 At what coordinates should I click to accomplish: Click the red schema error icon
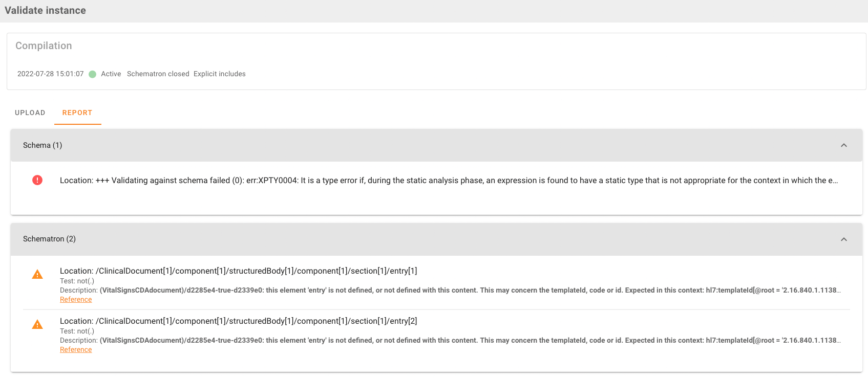pos(37,180)
